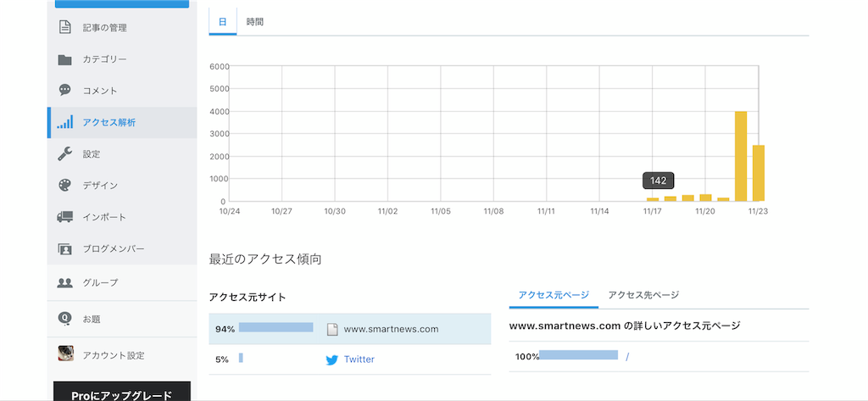Click the 6000 y-axis label
This screenshot has width=868, height=401.
[220, 66]
